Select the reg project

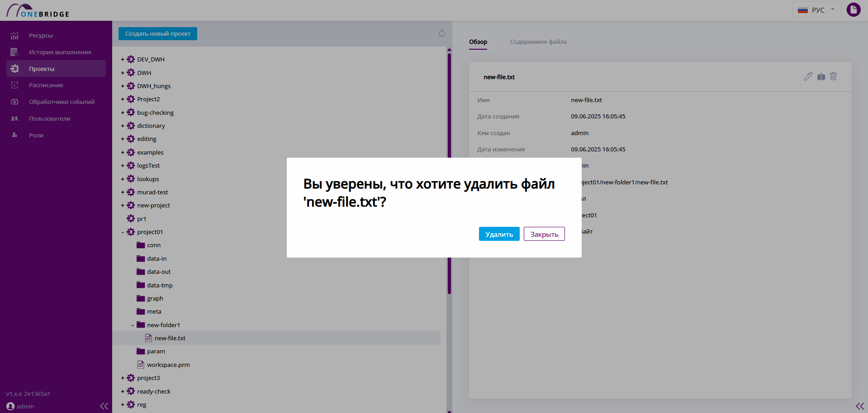tap(142, 404)
